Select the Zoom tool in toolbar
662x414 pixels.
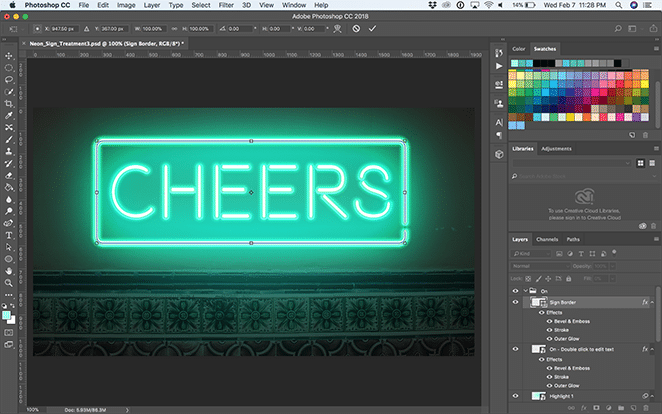click(9, 283)
